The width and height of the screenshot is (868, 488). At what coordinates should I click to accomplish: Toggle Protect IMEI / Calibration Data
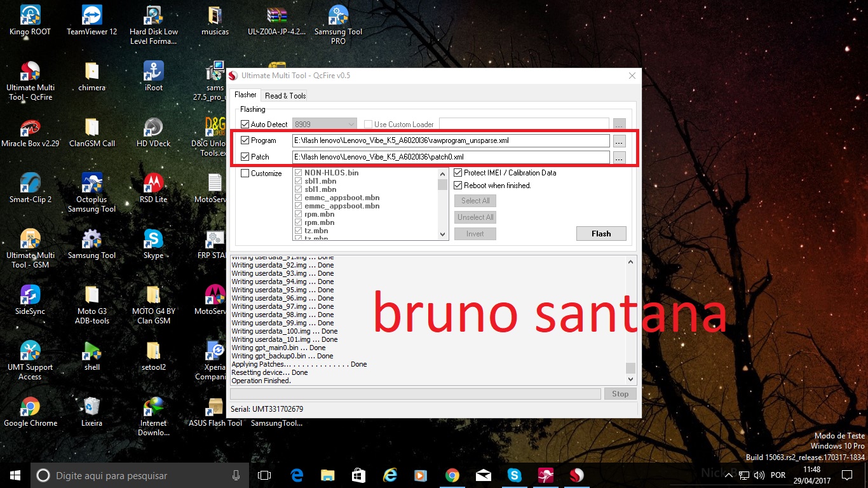(x=458, y=173)
